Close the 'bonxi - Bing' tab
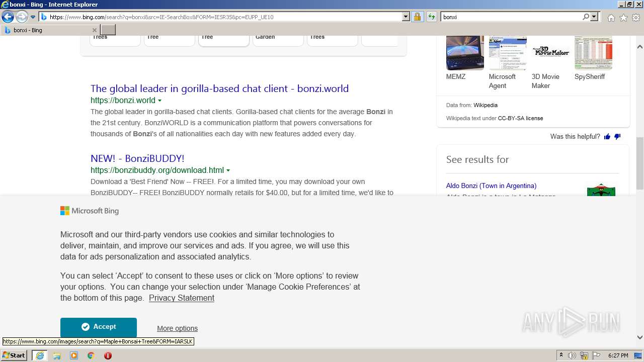 point(95,30)
